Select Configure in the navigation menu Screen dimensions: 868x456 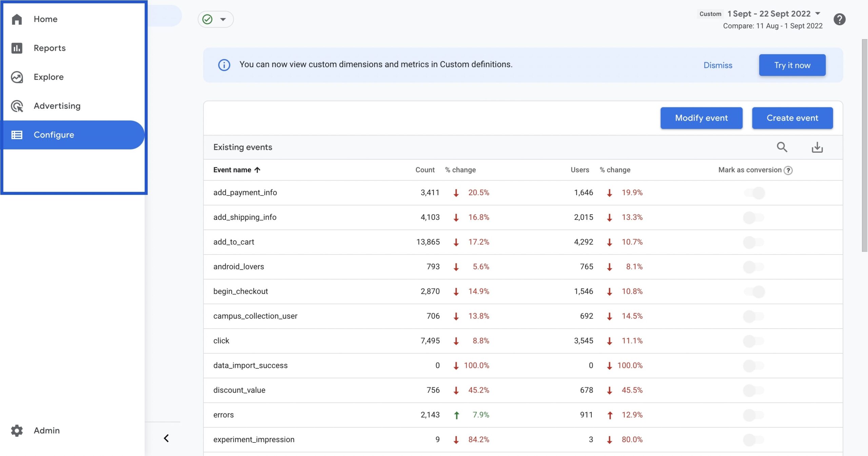coord(54,135)
